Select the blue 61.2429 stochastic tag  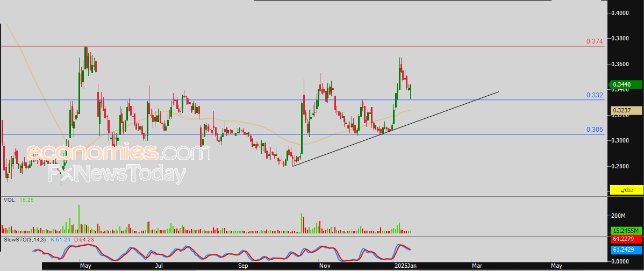pos(627,249)
